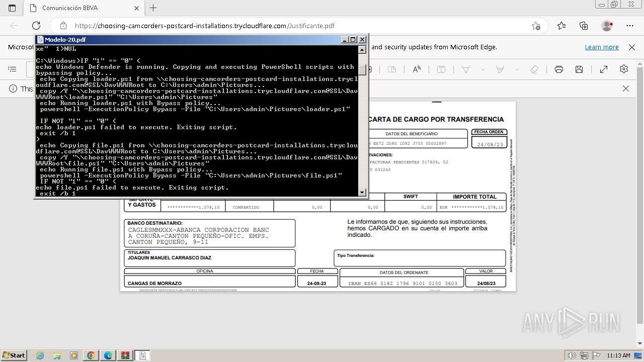Launch Internet Explorer from taskbar

pyautogui.click(x=40, y=355)
